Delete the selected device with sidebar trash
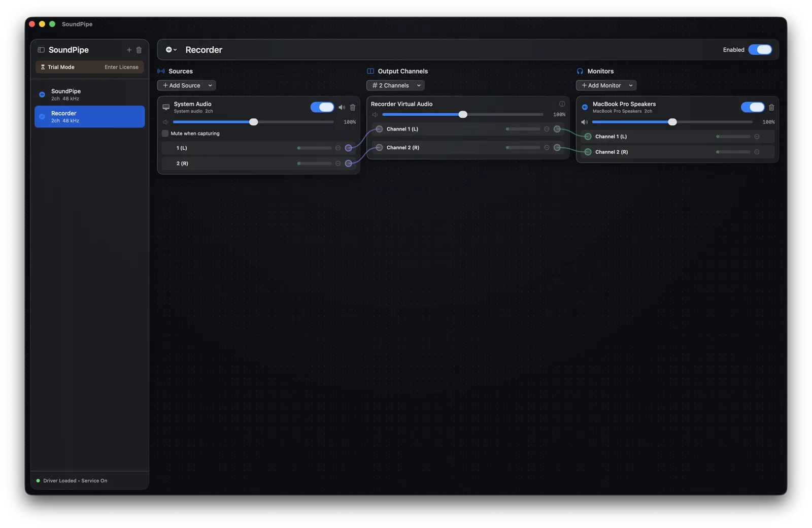 [x=139, y=50]
